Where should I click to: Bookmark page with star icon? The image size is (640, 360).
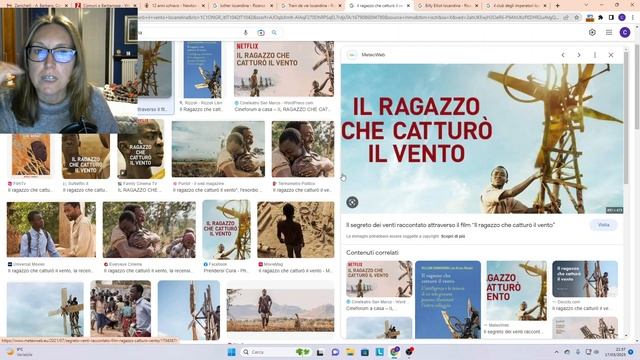tap(577, 18)
